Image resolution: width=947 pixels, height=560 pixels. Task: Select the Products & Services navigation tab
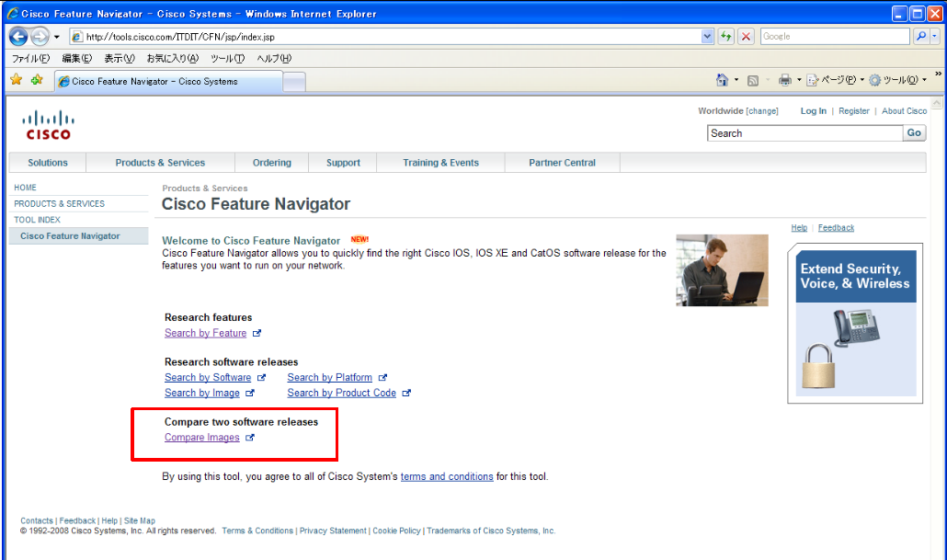(x=160, y=163)
